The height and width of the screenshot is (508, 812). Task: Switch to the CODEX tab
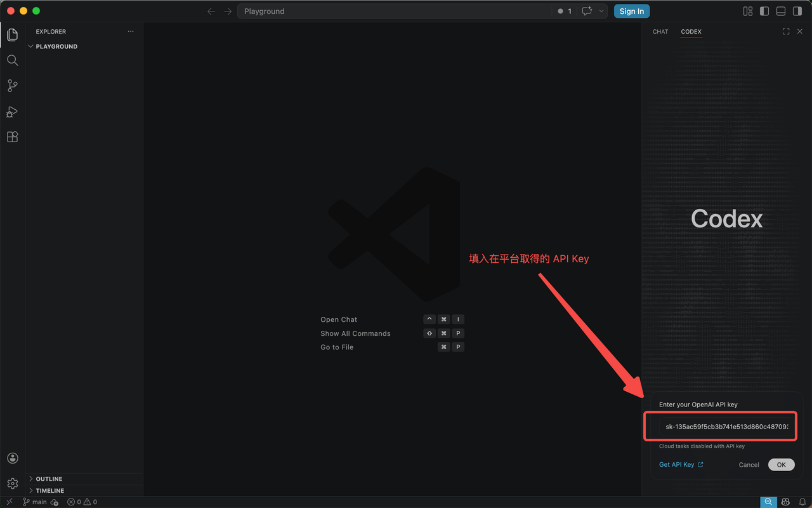[x=691, y=32]
